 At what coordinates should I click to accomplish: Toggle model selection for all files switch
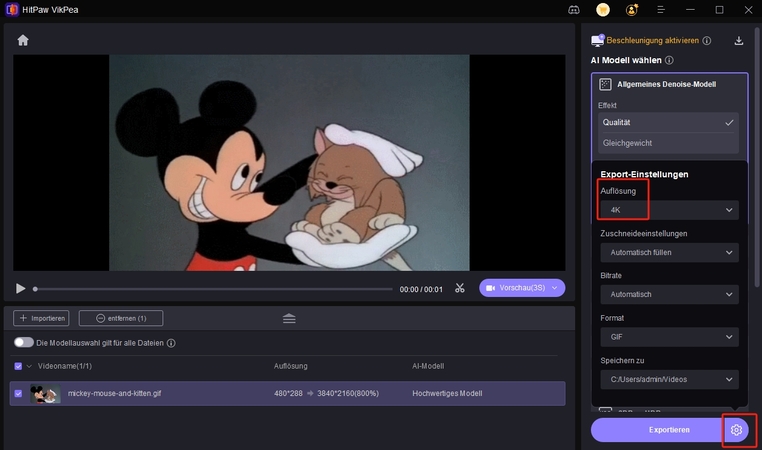pos(23,343)
